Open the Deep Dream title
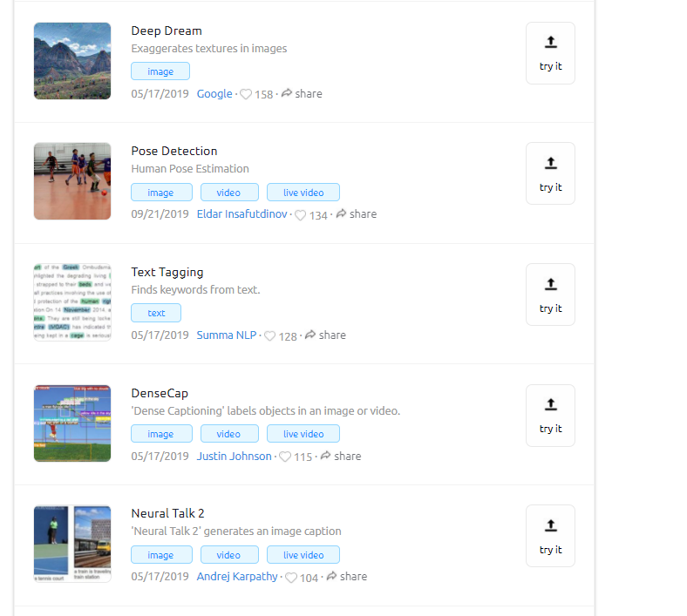 point(167,31)
